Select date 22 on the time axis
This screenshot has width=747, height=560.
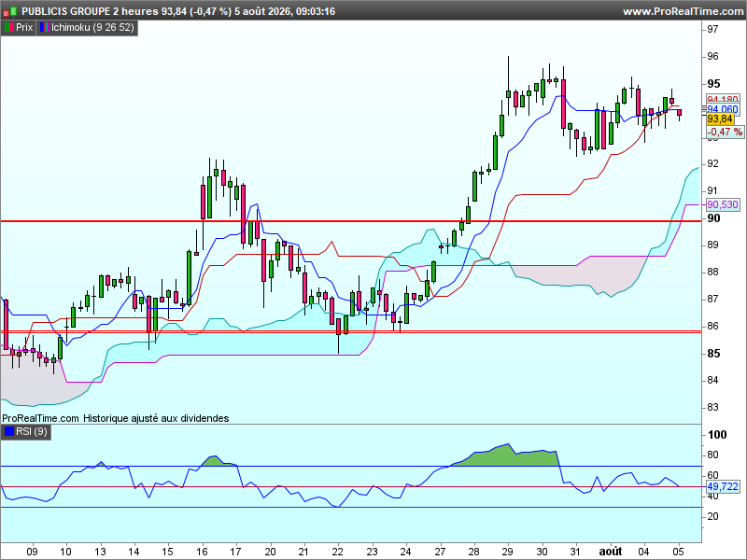coord(338,552)
